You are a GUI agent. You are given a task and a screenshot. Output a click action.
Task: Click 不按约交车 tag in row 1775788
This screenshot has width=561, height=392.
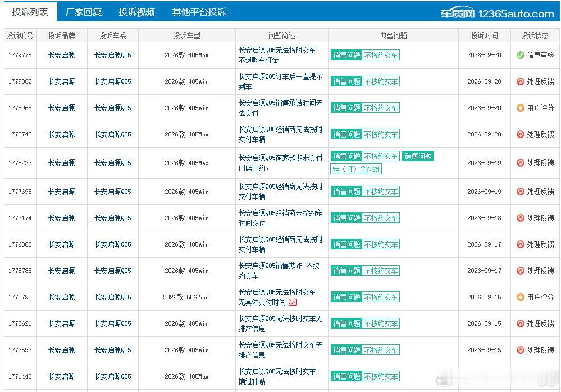point(381,271)
